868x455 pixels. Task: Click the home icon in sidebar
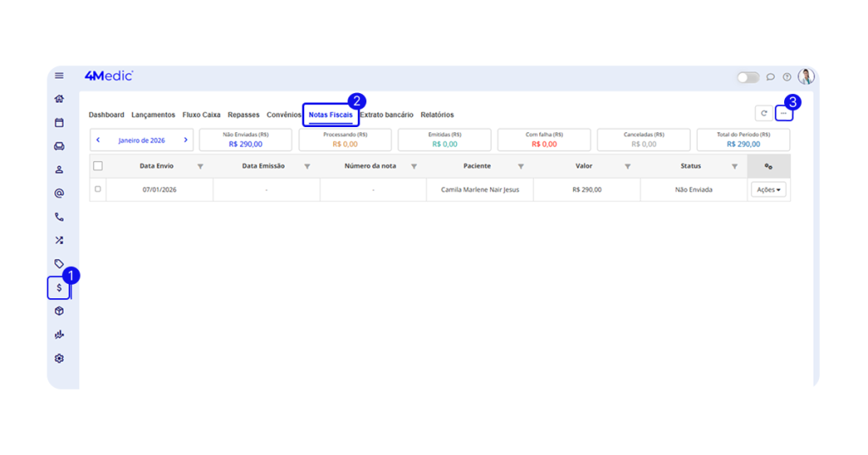(x=58, y=98)
